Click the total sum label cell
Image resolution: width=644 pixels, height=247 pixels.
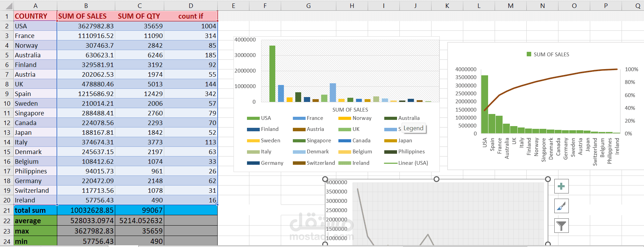[35, 210]
